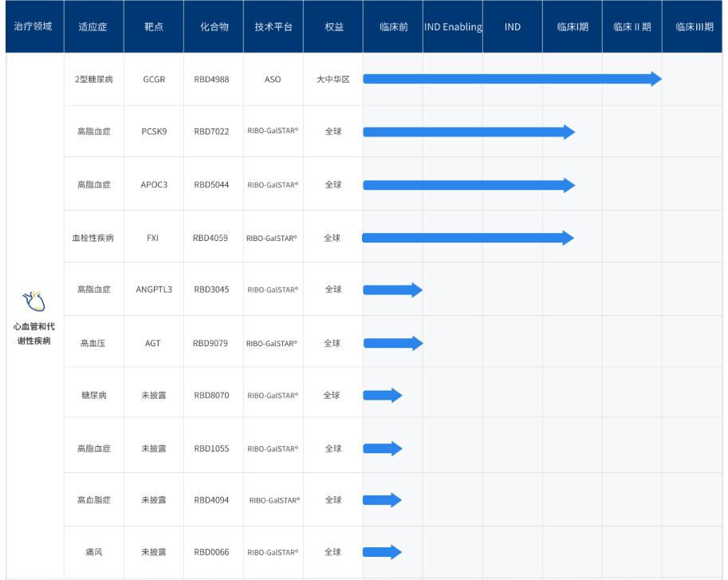Viewport: 728px width, 580px height.
Task: Click the RBD0066 progress arrow bar
Action: pyautogui.click(x=382, y=552)
